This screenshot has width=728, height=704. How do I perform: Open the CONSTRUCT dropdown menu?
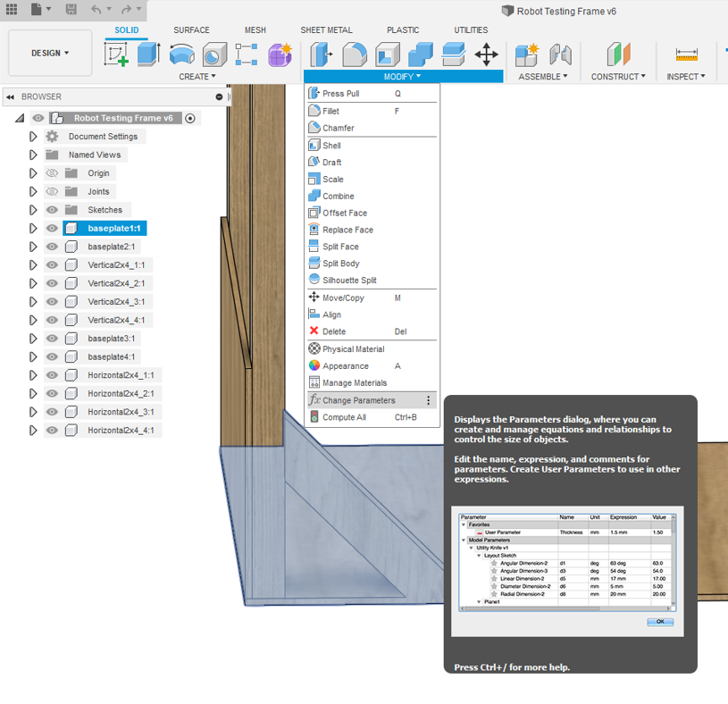(x=618, y=77)
